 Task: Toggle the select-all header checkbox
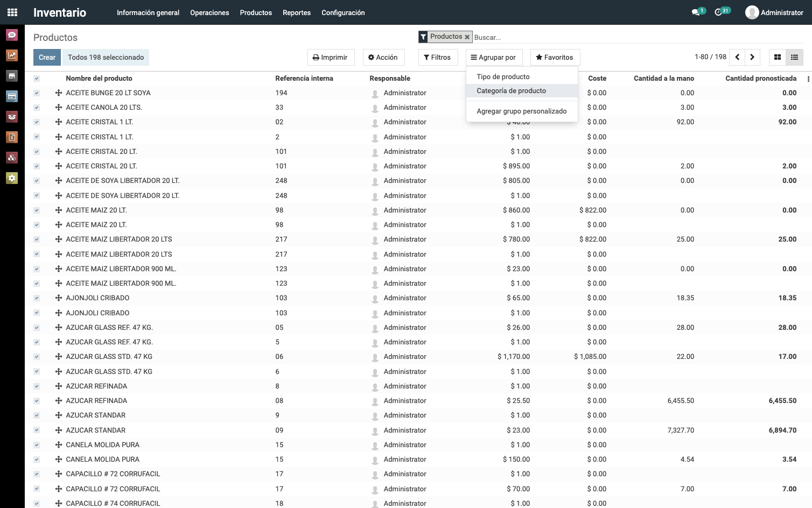tap(37, 79)
